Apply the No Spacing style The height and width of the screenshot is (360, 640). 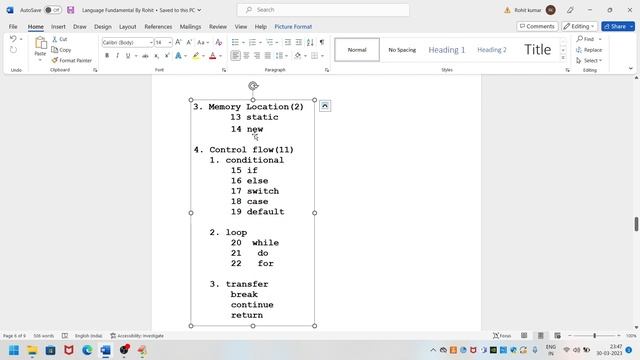[x=402, y=50]
